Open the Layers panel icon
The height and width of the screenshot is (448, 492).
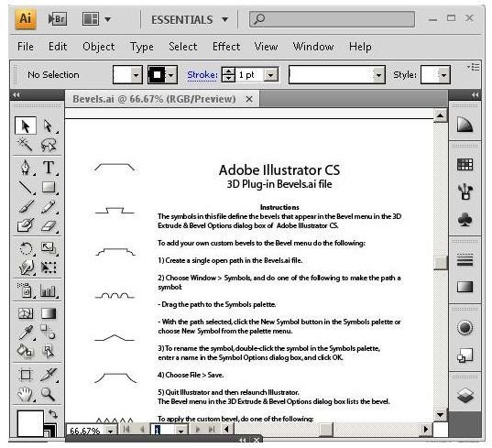point(465,395)
